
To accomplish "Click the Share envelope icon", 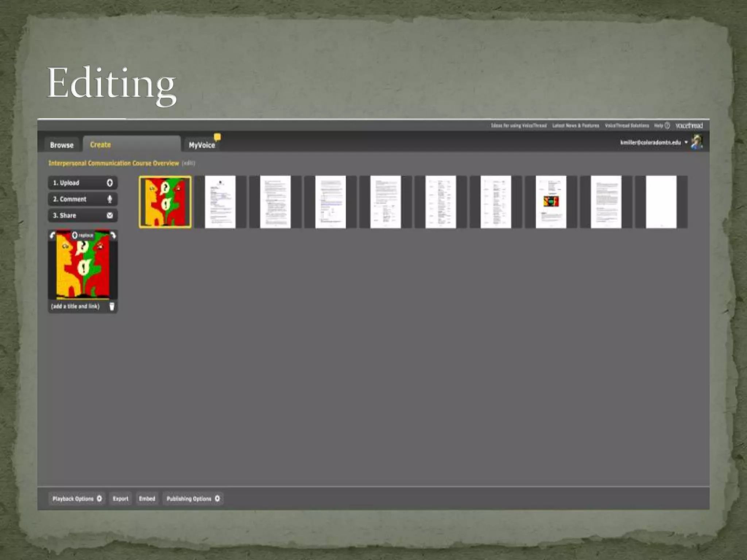I will [x=109, y=215].
